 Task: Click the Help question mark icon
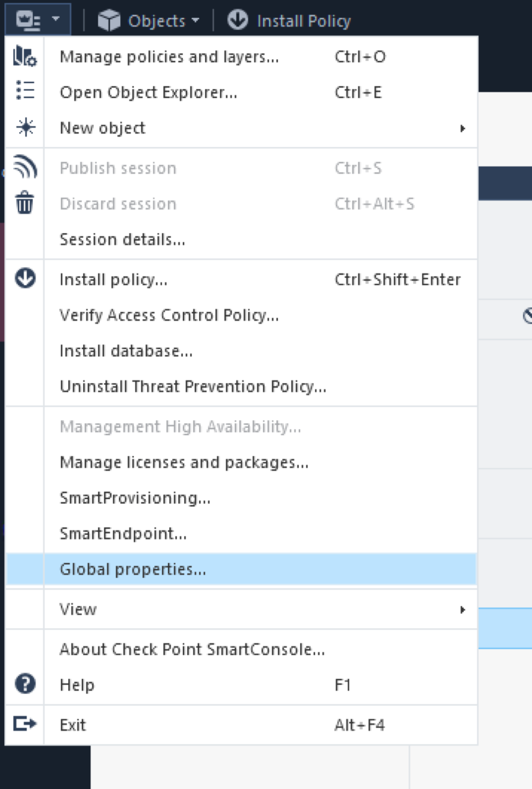pyautogui.click(x=25, y=685)
